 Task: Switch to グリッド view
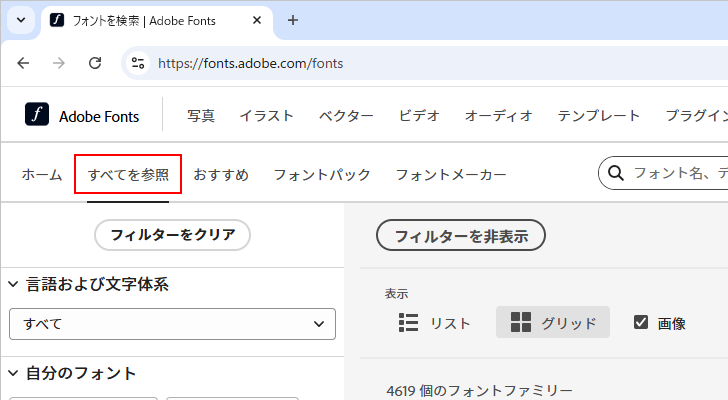tap(552, 323)
